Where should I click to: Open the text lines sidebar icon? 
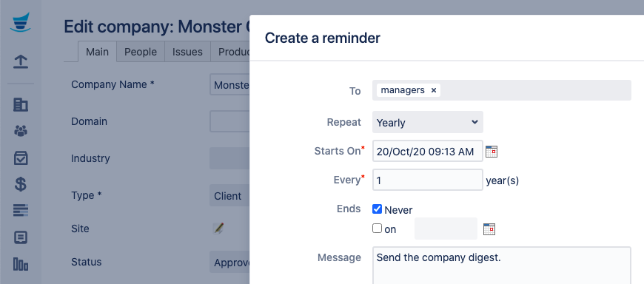coord(21,211)
